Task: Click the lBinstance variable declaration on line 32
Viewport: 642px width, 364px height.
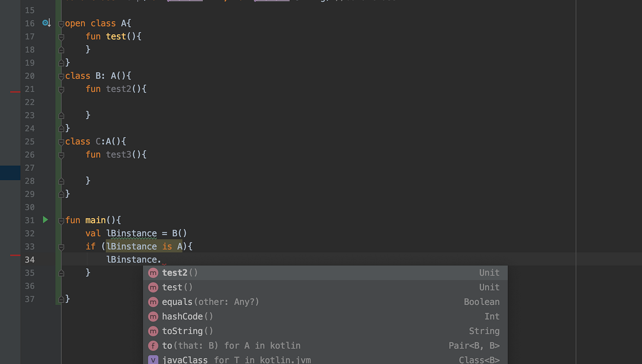Action: pyautogui.click(x=132, y=233)
